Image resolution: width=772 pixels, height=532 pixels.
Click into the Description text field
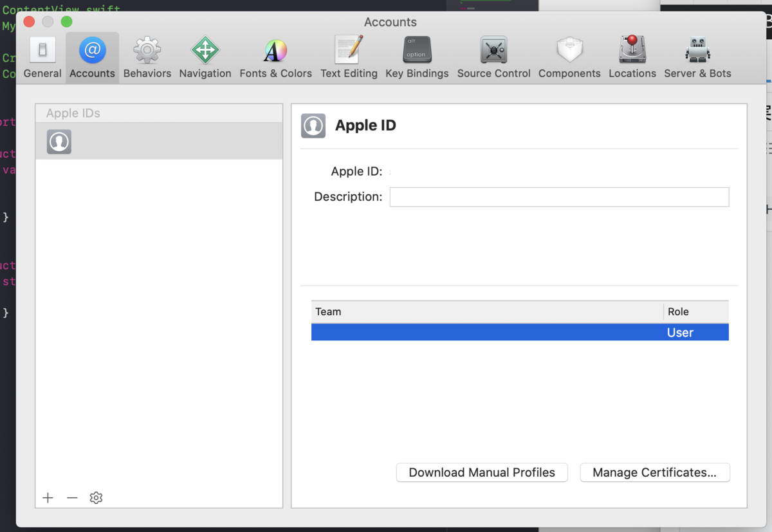point(559,197)
